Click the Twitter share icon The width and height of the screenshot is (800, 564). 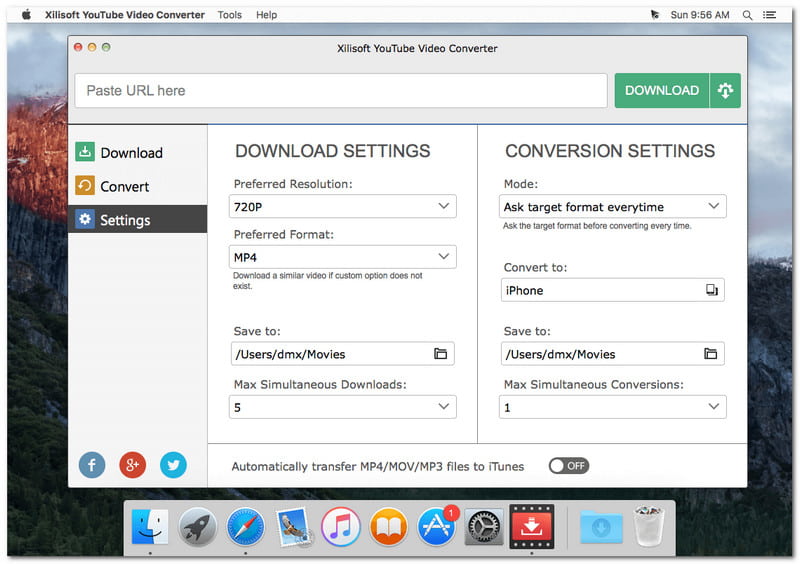click(x=173, y=465)
